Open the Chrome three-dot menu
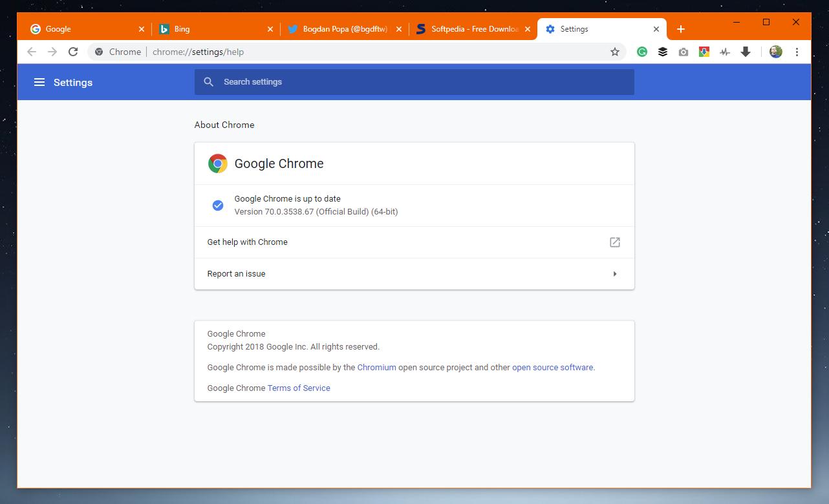This screenshot has height=504, width=829. [797, 52]
